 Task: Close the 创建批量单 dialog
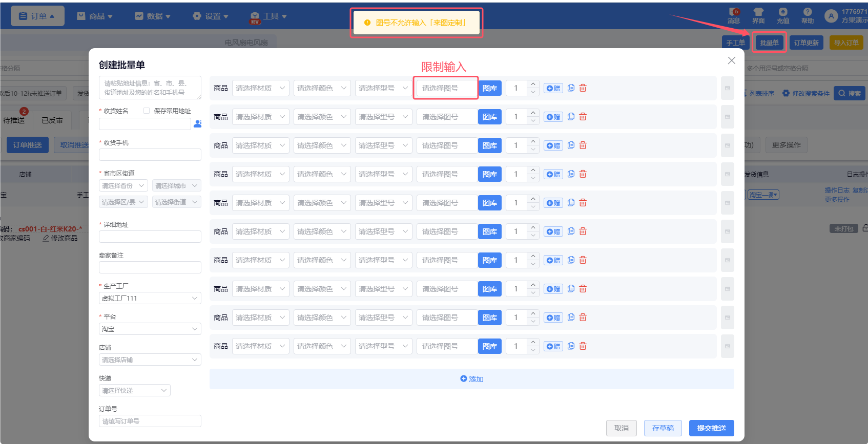732,60
